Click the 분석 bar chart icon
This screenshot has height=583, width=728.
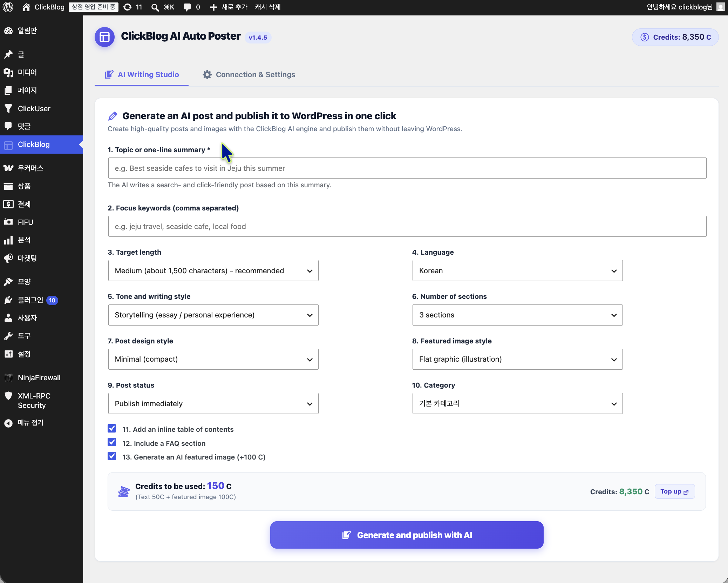[x=8, y=240]
